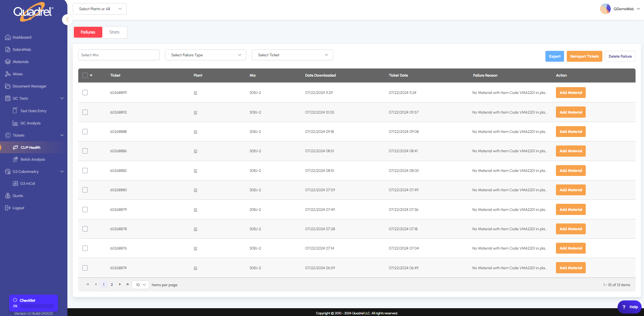Screen dimensions: 644x316
Task: Collapse the G3 Calorimetry chevron
Action: tap(62, 172)
